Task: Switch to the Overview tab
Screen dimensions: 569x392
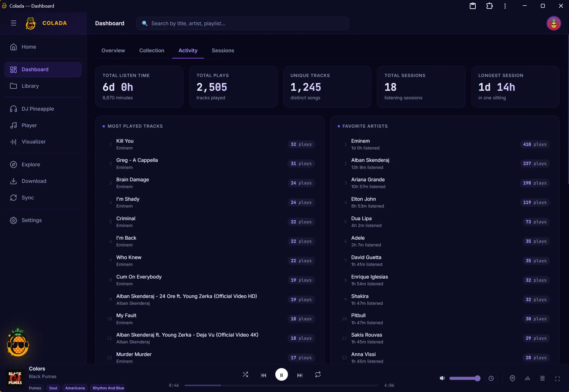Action: [x=113, y=50]
